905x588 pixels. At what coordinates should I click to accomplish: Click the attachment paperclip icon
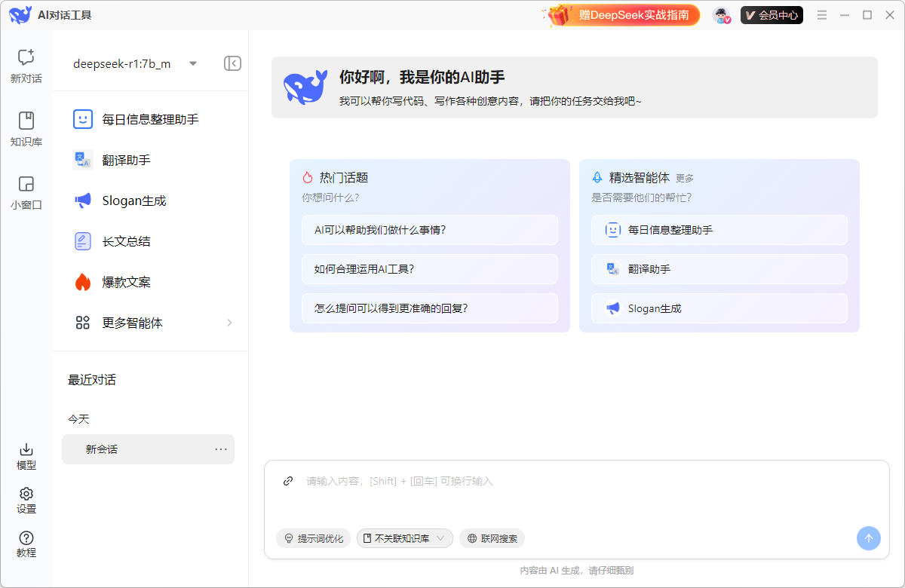(287, 480)
